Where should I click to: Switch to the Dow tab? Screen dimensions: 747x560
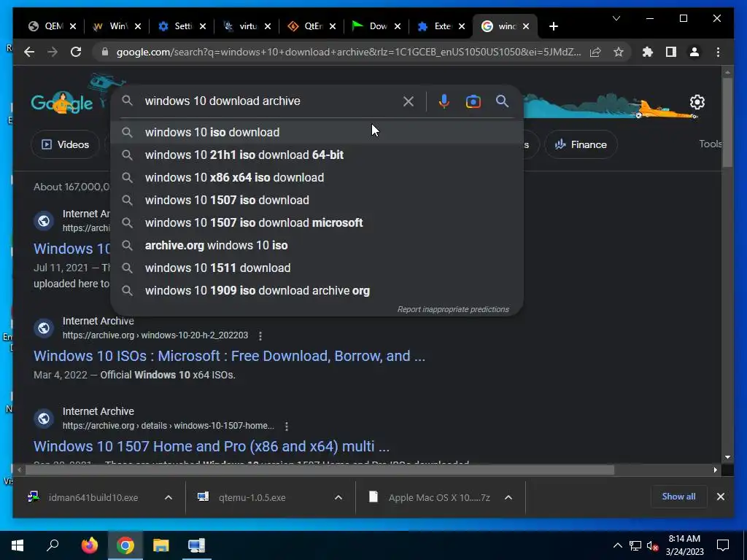tap(371, 26)
